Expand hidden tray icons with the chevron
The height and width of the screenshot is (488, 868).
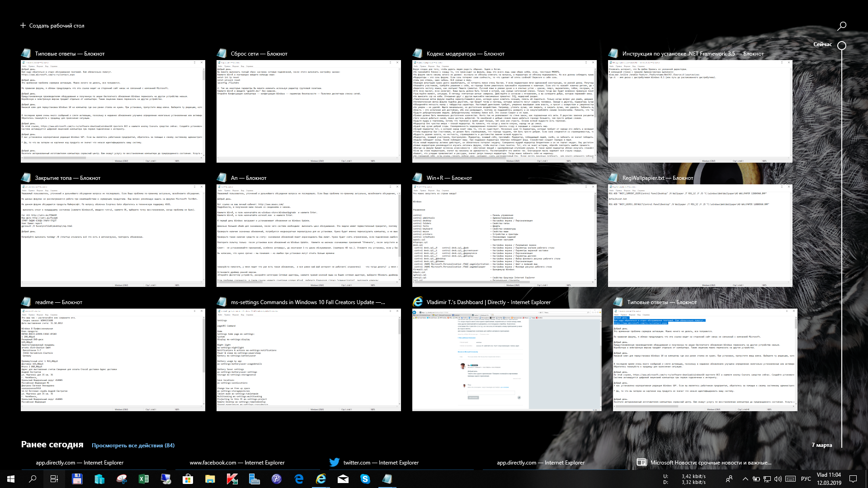point(745,479)
